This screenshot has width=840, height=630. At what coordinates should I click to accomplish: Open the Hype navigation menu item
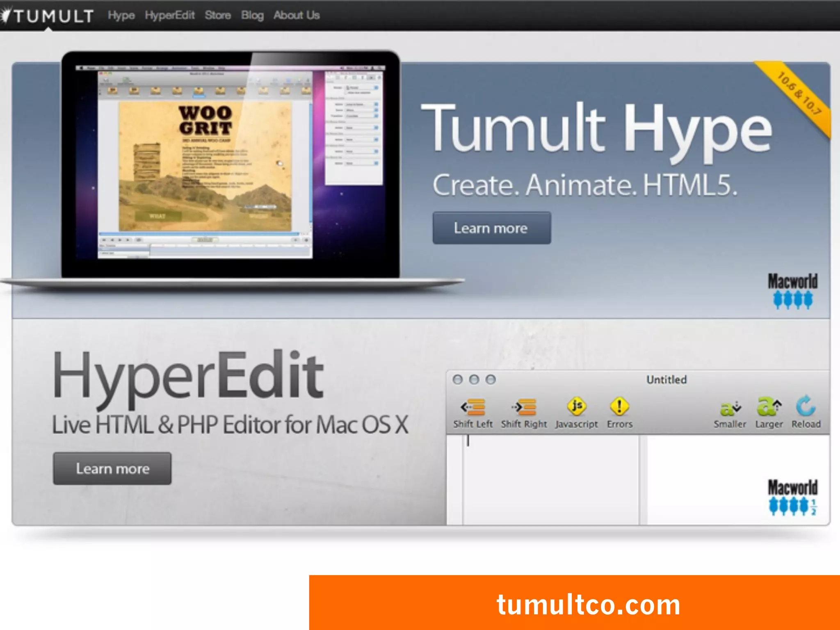pyautogui.click(x=121, y=16)
